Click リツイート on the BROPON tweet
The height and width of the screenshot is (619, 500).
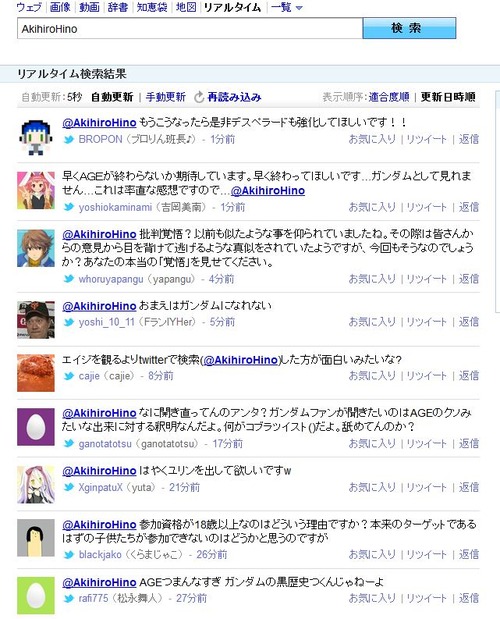click(426, 139)
